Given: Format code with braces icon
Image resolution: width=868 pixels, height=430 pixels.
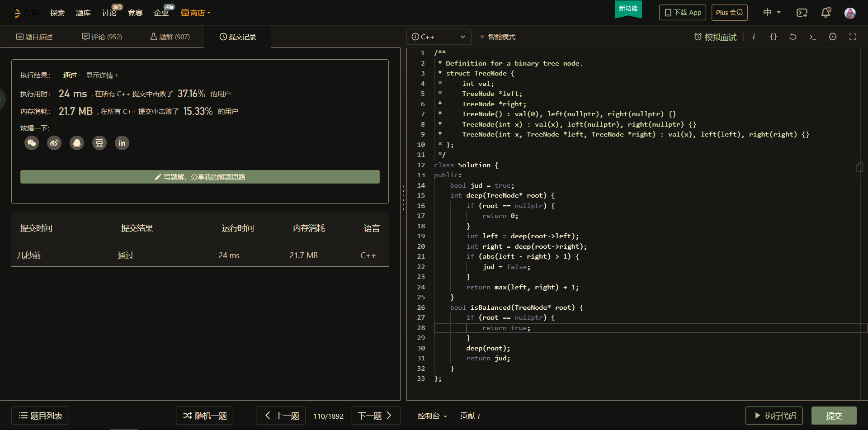Looking at the screenshot, I should pyautogui.click(x=774, y=37).
